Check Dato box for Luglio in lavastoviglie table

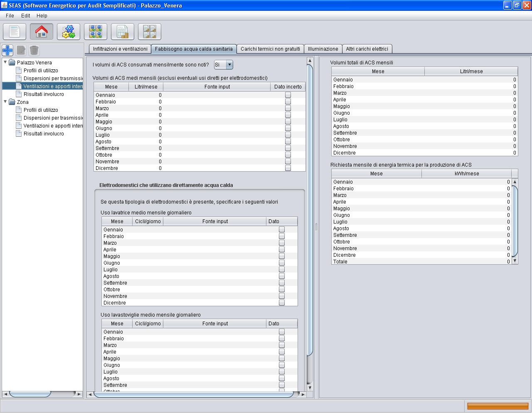pos(282,372)
